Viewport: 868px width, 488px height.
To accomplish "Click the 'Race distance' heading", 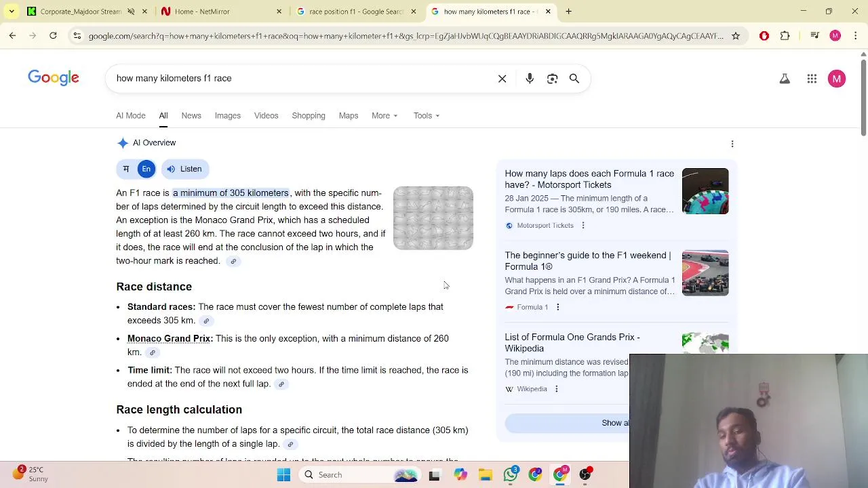I will tap(154, 287).
